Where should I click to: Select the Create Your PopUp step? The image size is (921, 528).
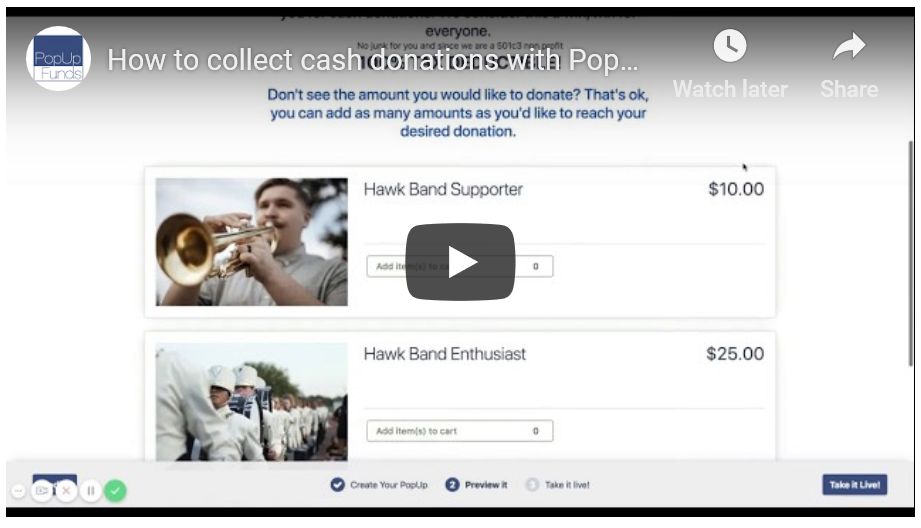coord(379,485)
